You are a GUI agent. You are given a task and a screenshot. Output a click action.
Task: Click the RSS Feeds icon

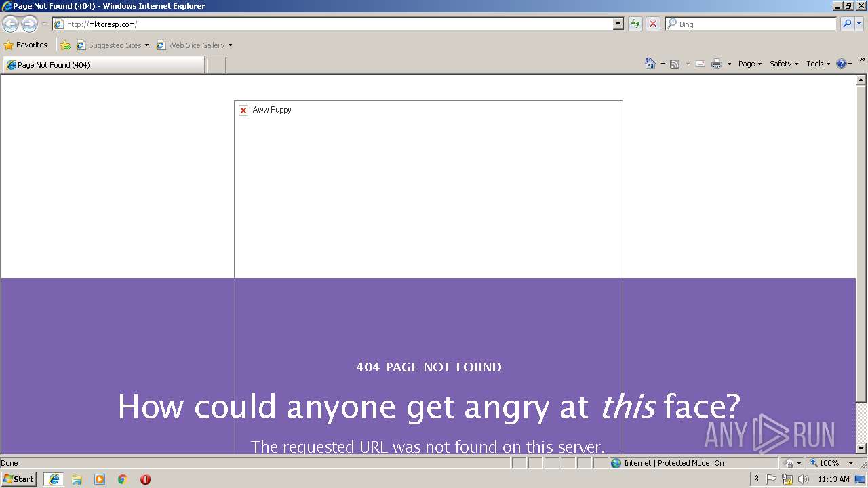tap(675, 64)
